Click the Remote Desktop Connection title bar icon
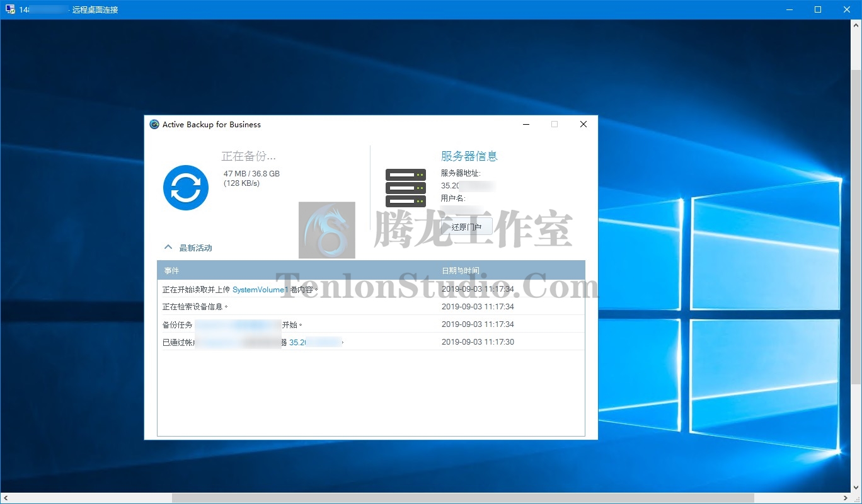Viewport: 862px width, 504px height. pos(10,9)
